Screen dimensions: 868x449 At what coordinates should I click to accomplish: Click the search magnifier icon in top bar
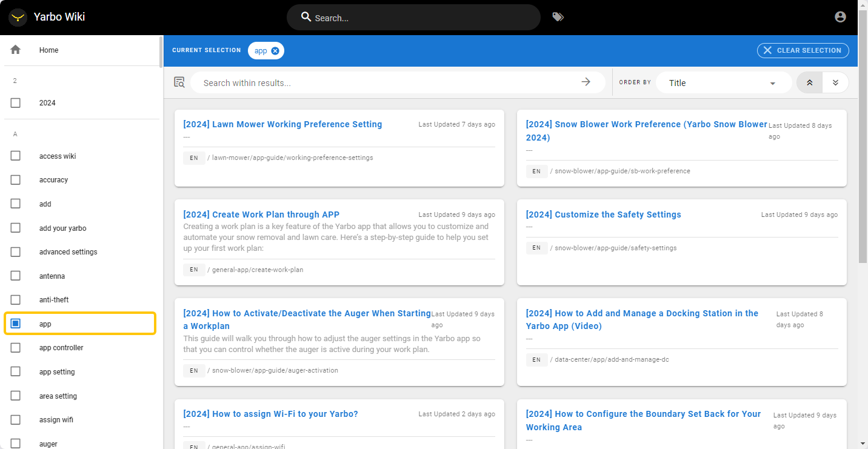pyautogui.click(x=307, y=17)
